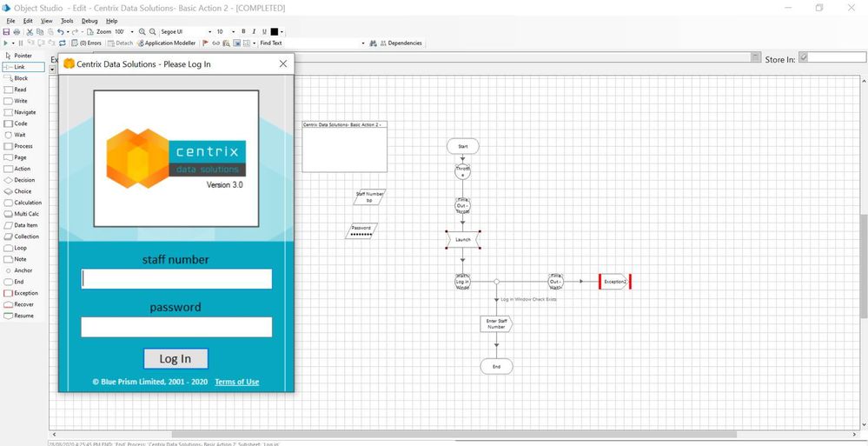This screenshot has height=446, width=868.
Task: Select the Pointer tool
Action: click(x=23, y=56)
